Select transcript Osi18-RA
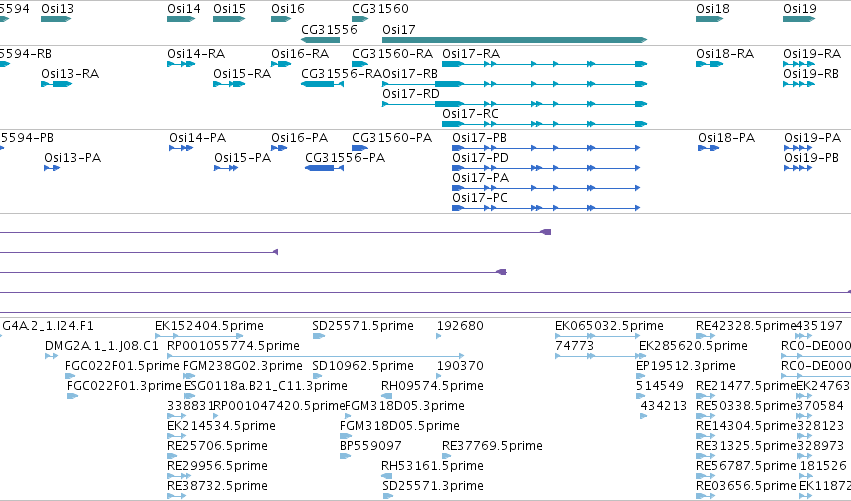The image size is (851, 501). point(709,64)
